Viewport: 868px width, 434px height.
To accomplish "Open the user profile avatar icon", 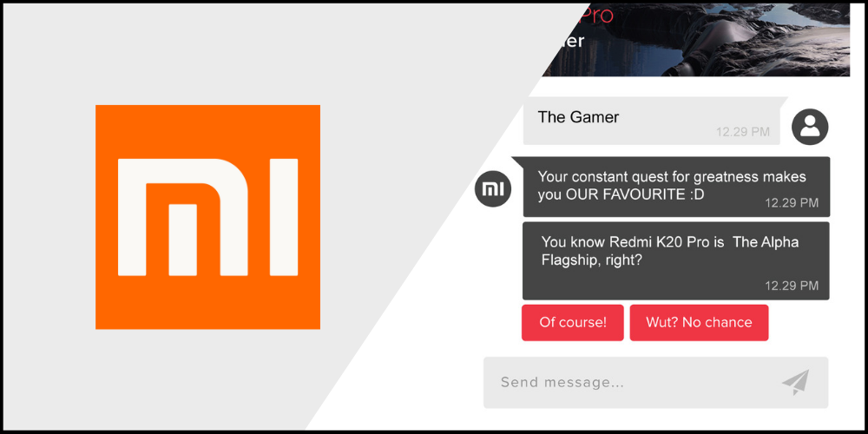I will [810, 127].
